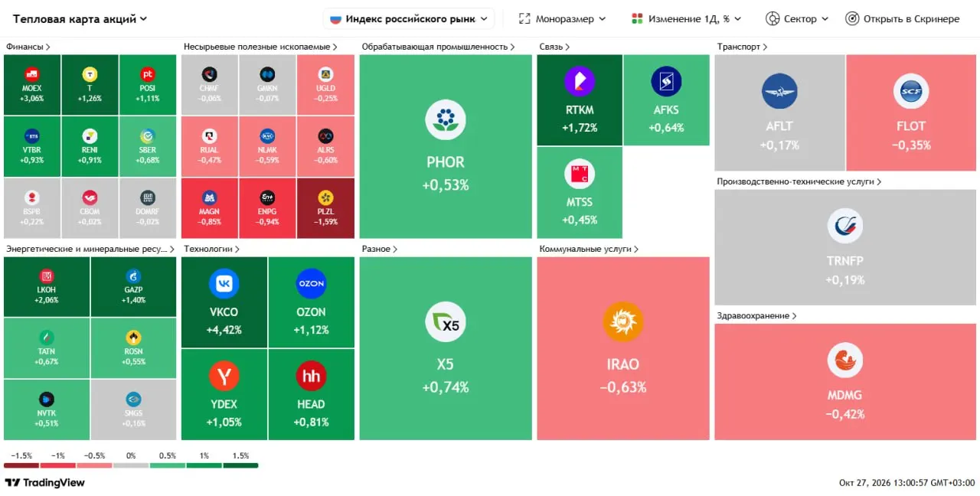Open the AFLT Aeroflot logo
Image resolution: width=980 pixels, height=496 pixels.
[x=779, y=92]
